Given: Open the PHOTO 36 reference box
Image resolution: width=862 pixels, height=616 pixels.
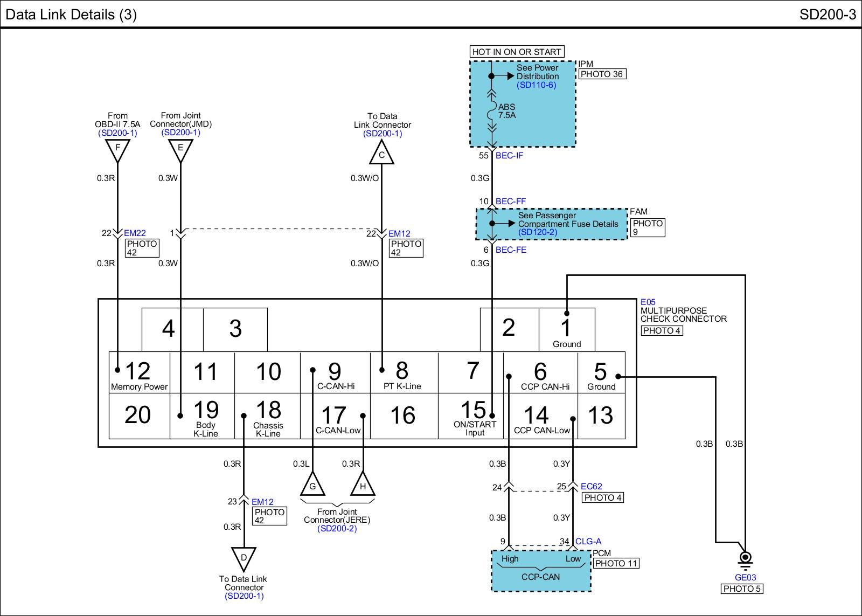Looking at the screenshot, I should (602, 74).
